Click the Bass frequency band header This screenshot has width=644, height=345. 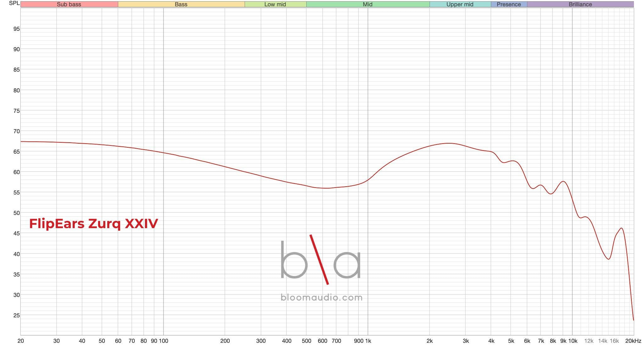180,4
